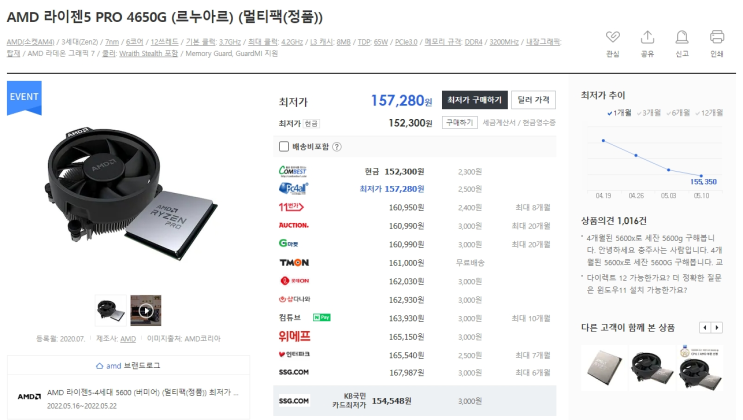Open AMD 라이젠5-4세대 5600 brand log entry
Image resolution: width=743 pixels, height=420 pixels.
143,393
